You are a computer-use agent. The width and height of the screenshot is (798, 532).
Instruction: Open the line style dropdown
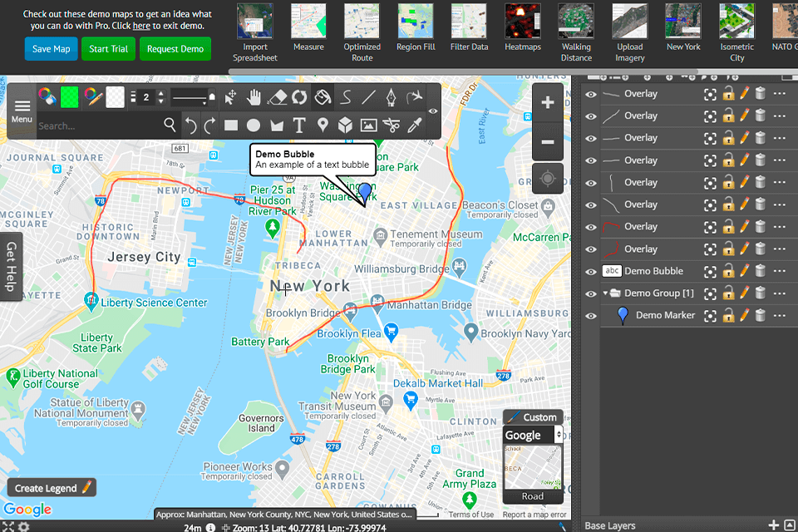pos(190,97)
